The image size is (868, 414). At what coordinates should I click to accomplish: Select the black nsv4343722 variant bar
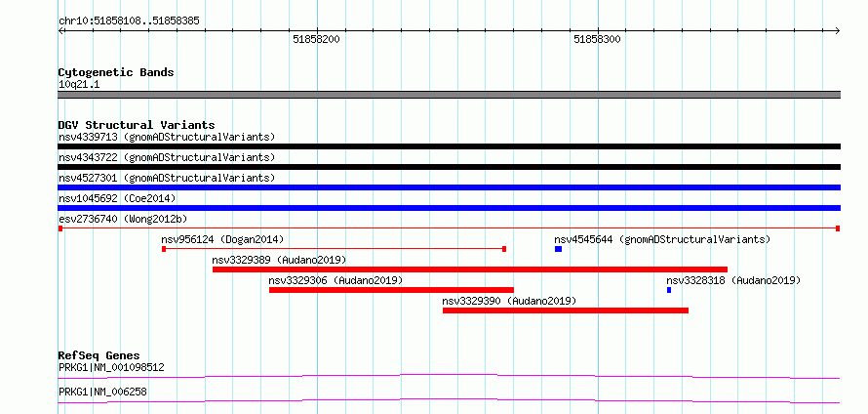coord(449,167)
